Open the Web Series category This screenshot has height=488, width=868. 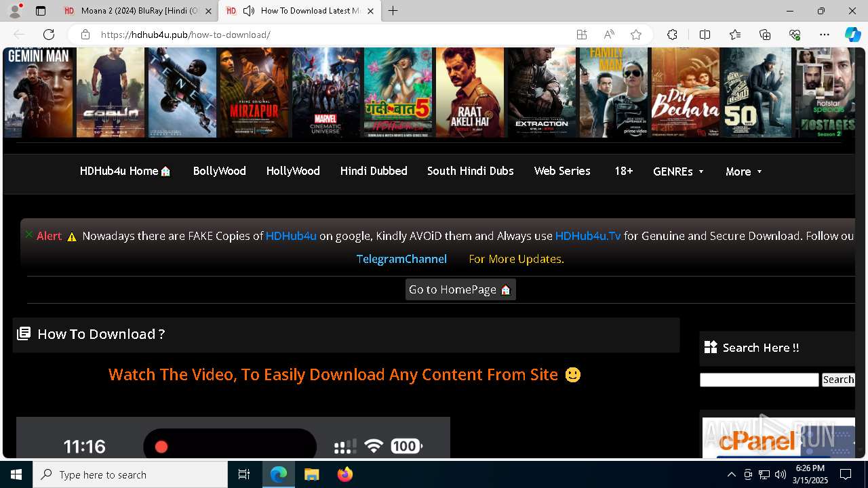point(562,171)
